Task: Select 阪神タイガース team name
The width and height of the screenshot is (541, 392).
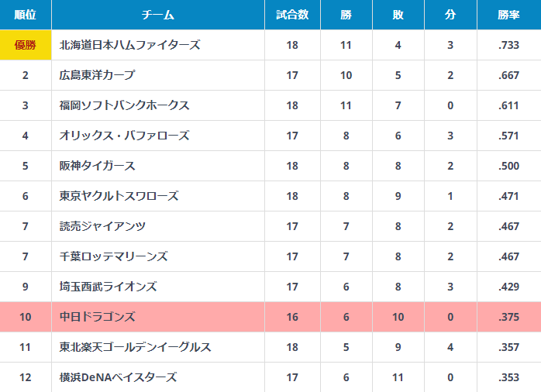Action: pyautogui.click(x=97, y=166)
